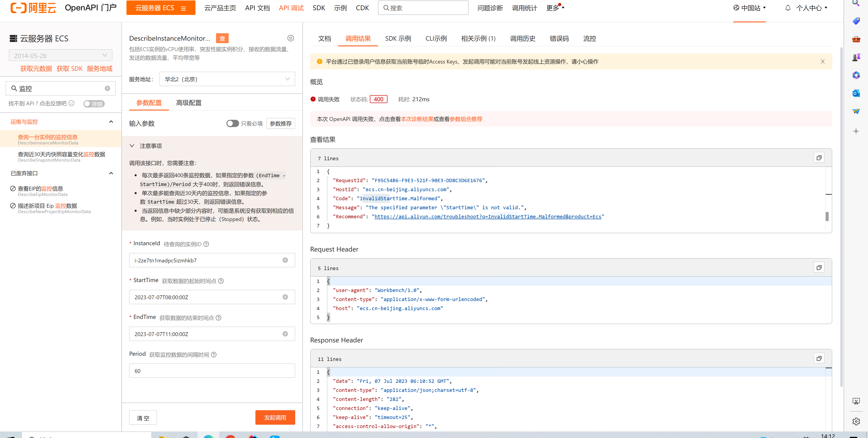The image size is (868, 438).
Task: Open the shopping tag icon in sidebar
Action: (856, 21)
